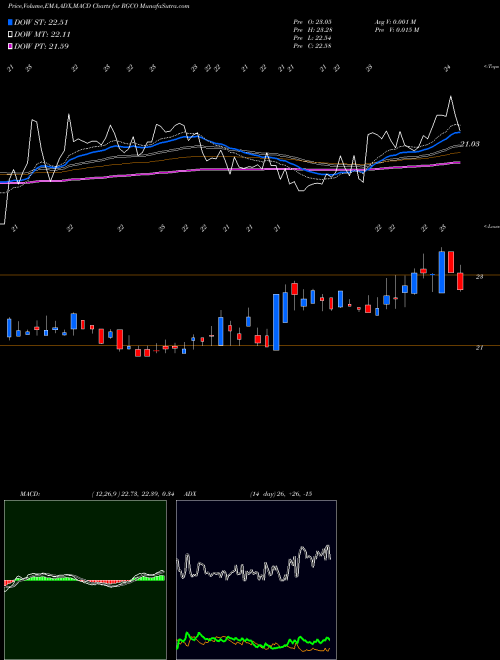
Task: Select the 'DOW PT: 21.59' legend text
Action: (42, 46)
